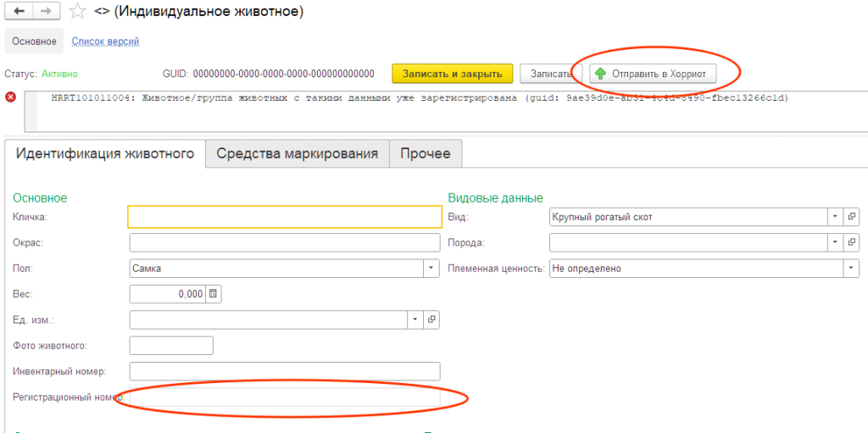Expand the Порода dropdown arrow

pos(835,243)
